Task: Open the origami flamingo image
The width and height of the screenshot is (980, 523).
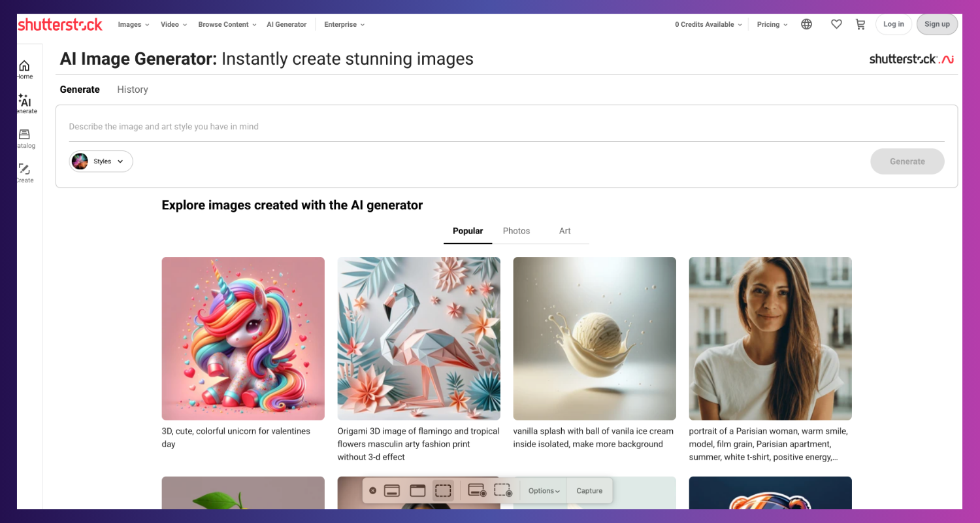Action: [419, 339]
